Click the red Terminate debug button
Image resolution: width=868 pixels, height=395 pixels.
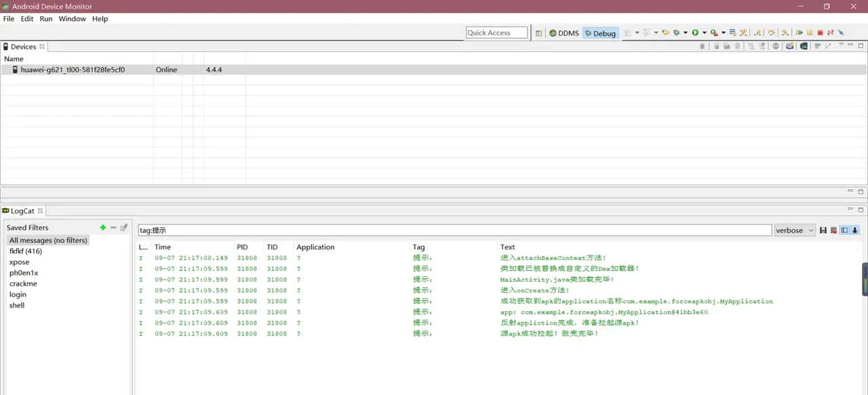(x=820, y=33)
